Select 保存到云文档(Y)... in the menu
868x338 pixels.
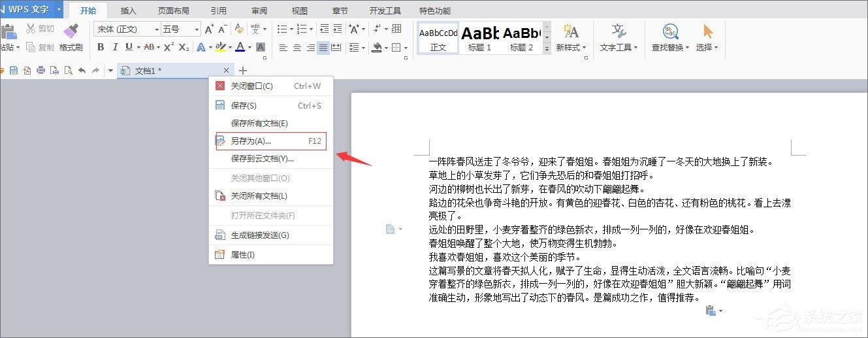point(262,158)
